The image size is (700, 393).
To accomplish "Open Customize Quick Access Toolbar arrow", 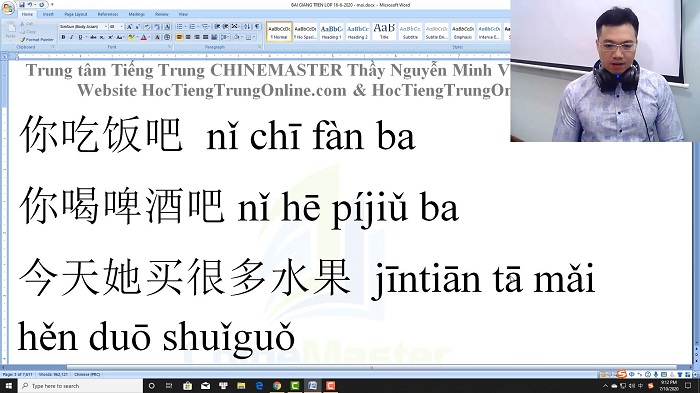I will coord(52,4).
